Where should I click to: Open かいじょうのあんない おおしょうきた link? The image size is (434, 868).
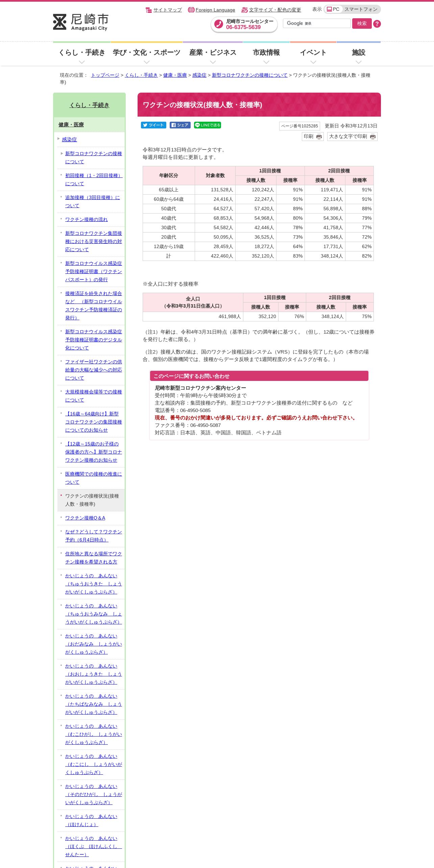point(93,674)
